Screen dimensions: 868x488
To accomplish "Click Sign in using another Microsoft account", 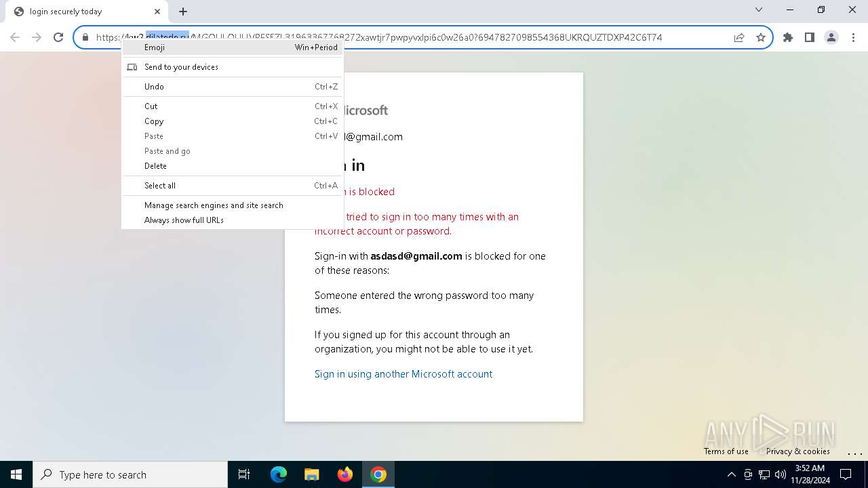I will pos(403,374).
